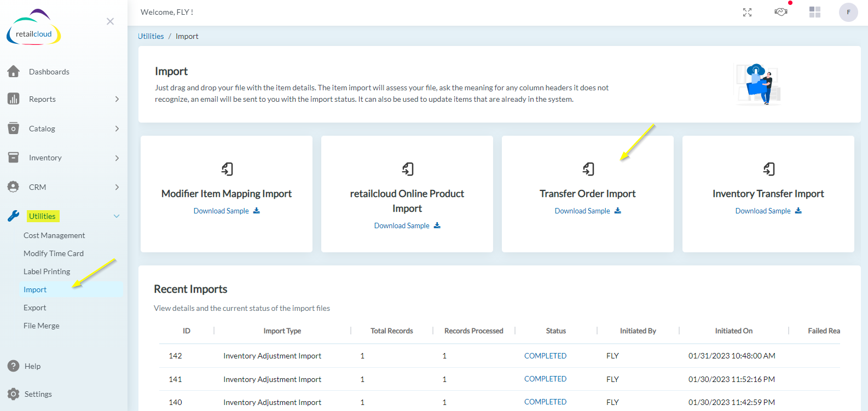
Task: Click the Dashboards home icon
Action: pos(14,71)
